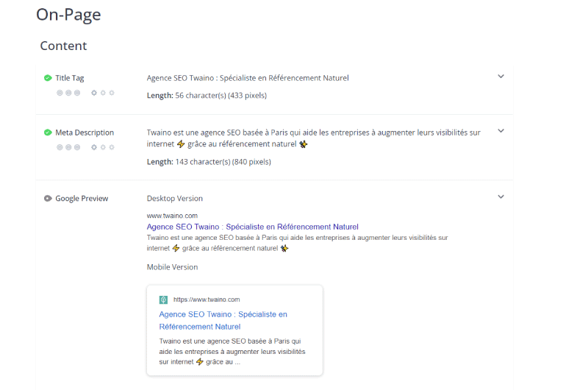Open the mobile preview Agence SEO Twaino link
Image resolution: width=588 pixels, height=390 pixels.
point(223,321)
